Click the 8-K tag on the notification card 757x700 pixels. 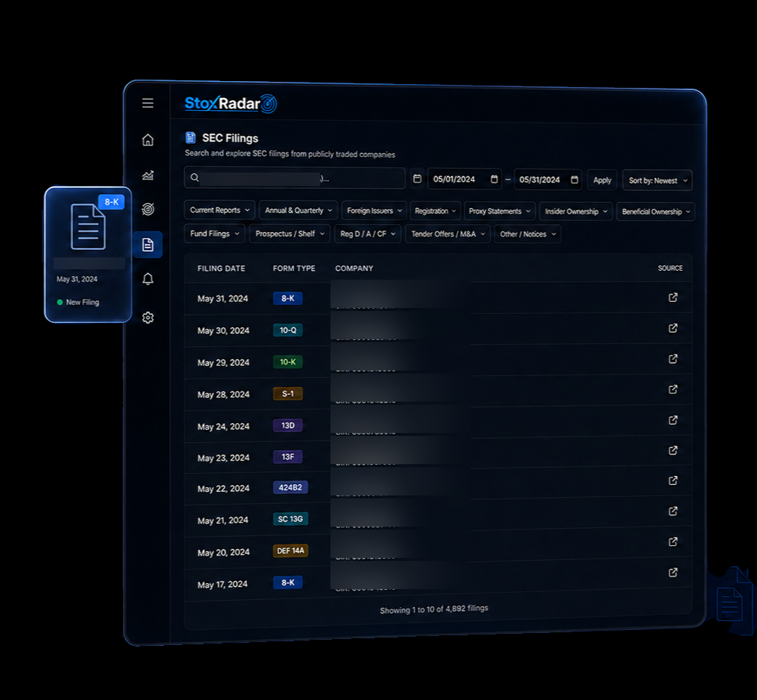click(x=112, y=202)
